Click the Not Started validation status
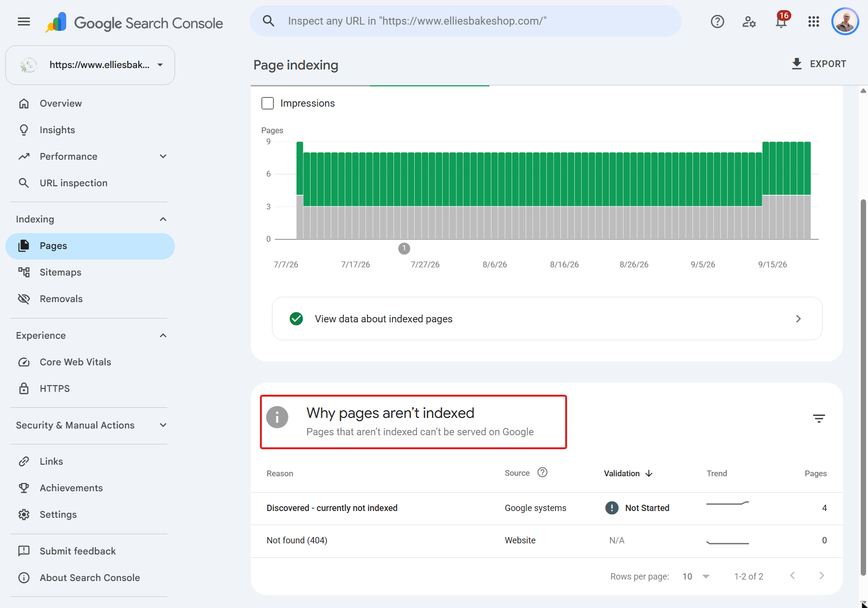The height and width of the screenshot is (608, 868). (637, 508)
